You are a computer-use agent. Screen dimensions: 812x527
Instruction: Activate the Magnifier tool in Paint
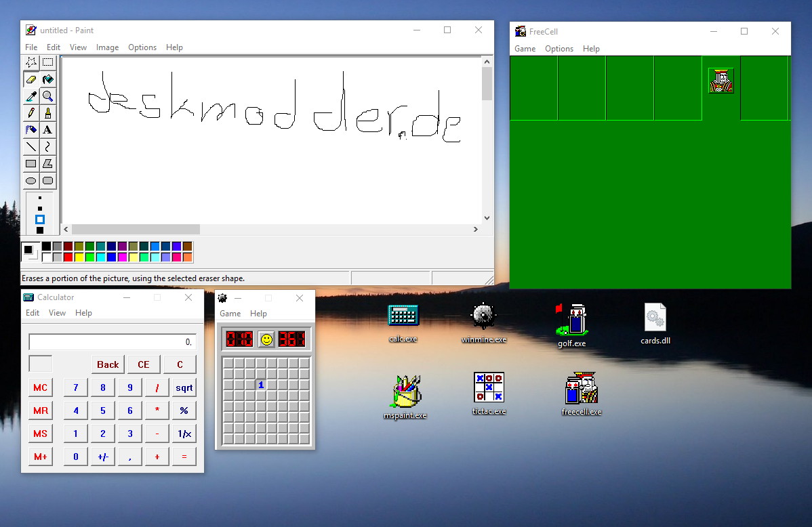(x=47, y=96)
